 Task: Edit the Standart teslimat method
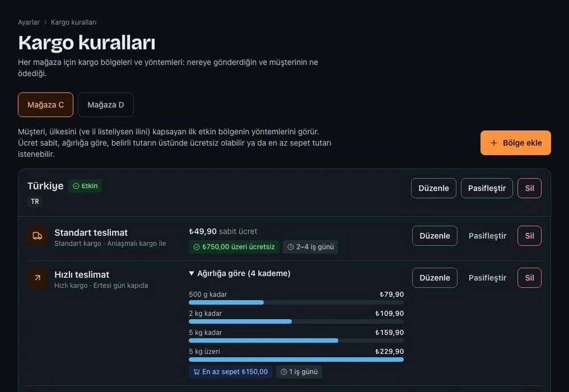(435, 236)
